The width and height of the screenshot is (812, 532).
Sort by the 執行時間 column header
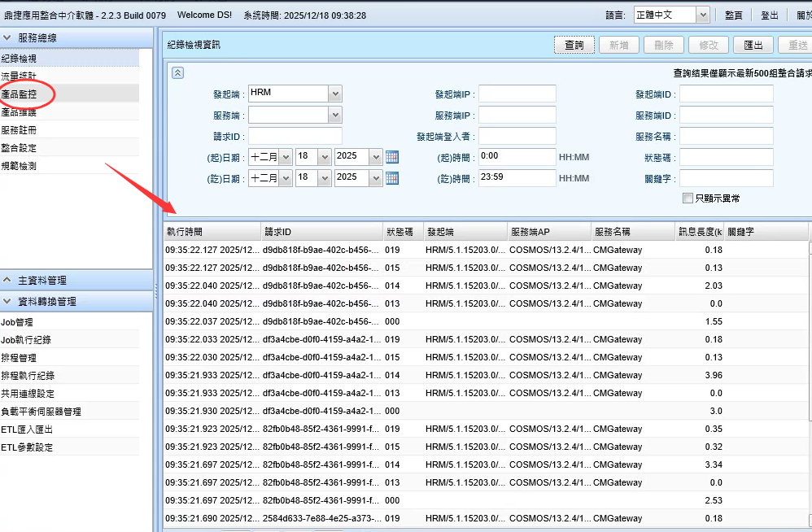(x=212, y=232)
